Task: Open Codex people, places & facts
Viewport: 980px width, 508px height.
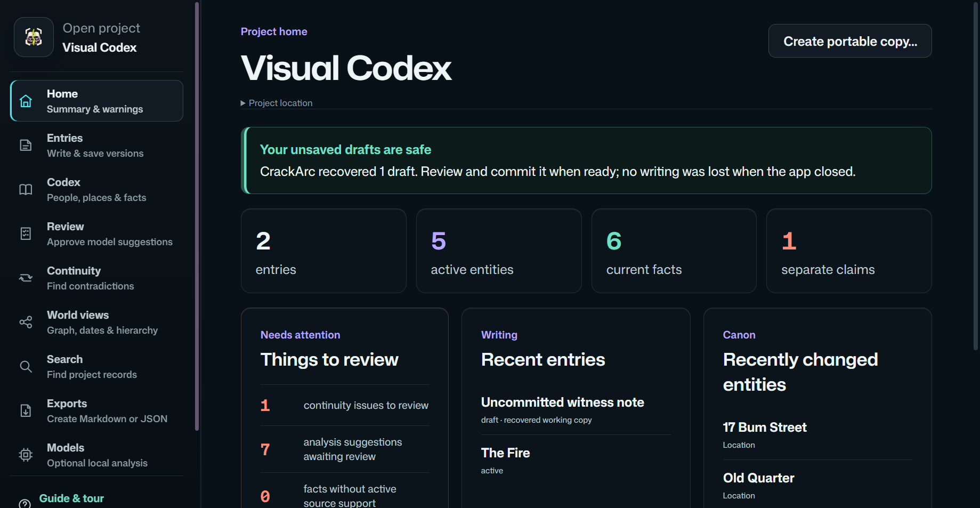Action: [96, 190]
